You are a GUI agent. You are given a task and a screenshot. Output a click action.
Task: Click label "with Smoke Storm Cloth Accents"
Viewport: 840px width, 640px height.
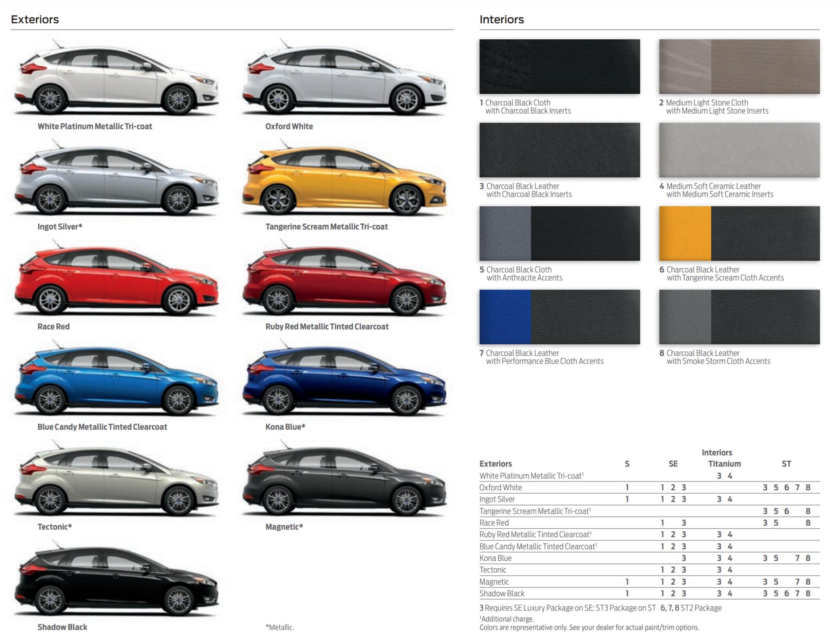(719, 361)
